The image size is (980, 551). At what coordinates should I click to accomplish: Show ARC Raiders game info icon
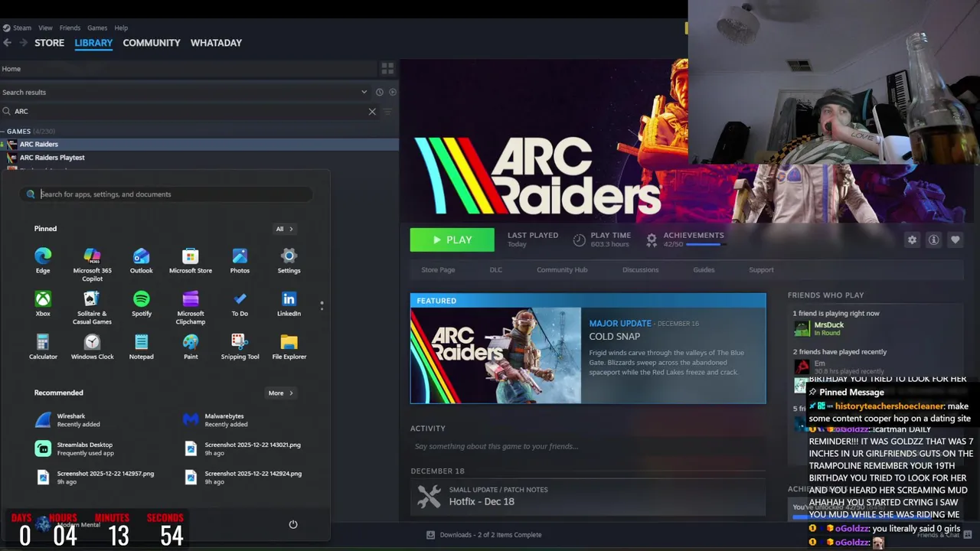coord(933,240)
